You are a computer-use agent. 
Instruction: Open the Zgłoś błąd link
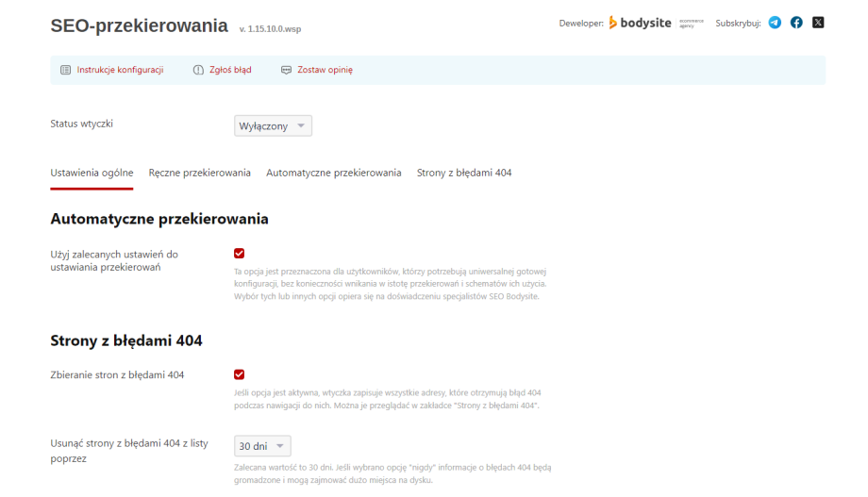click(x=230, y=70)
